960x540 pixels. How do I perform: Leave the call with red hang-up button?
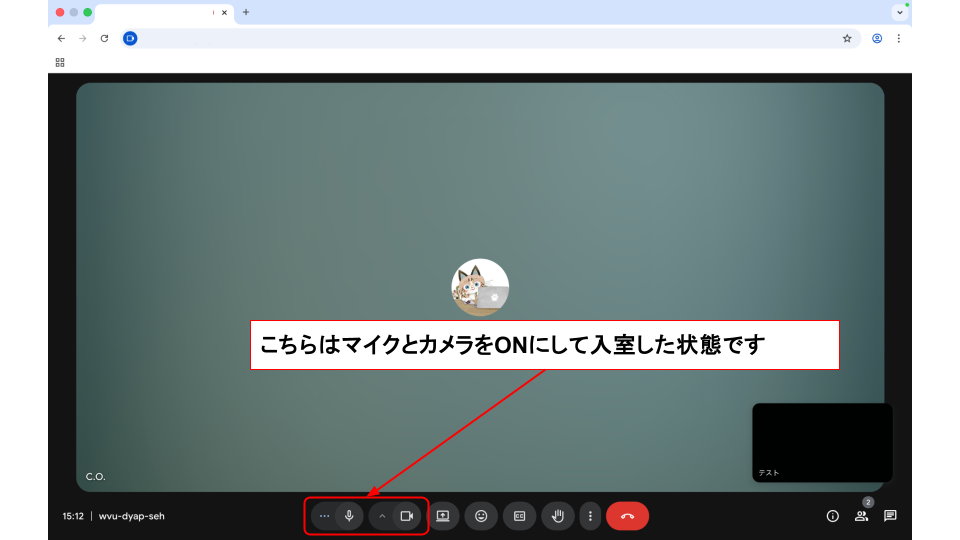point(627,516)
